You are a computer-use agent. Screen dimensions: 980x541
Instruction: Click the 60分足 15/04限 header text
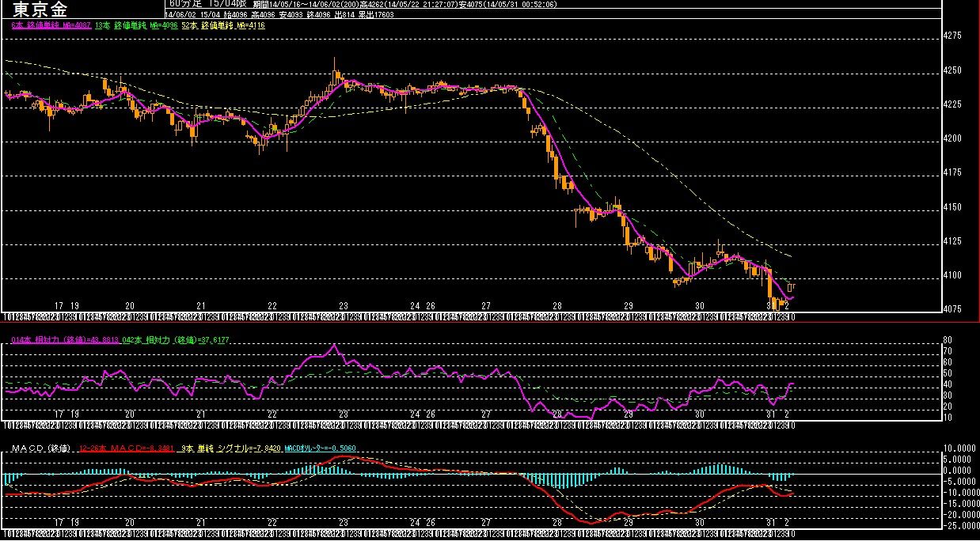pyautogui.click(x=207, y=5)
